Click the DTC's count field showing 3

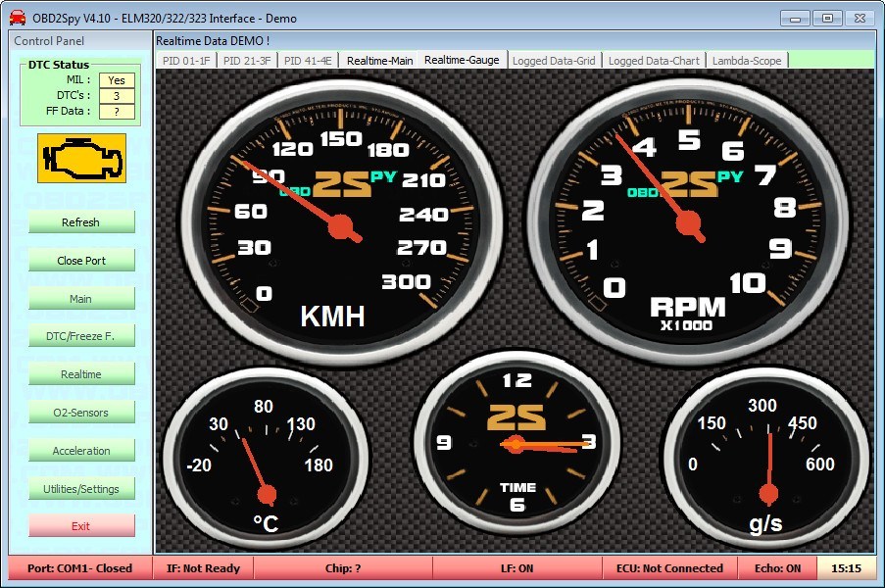[x=117, y=95]
